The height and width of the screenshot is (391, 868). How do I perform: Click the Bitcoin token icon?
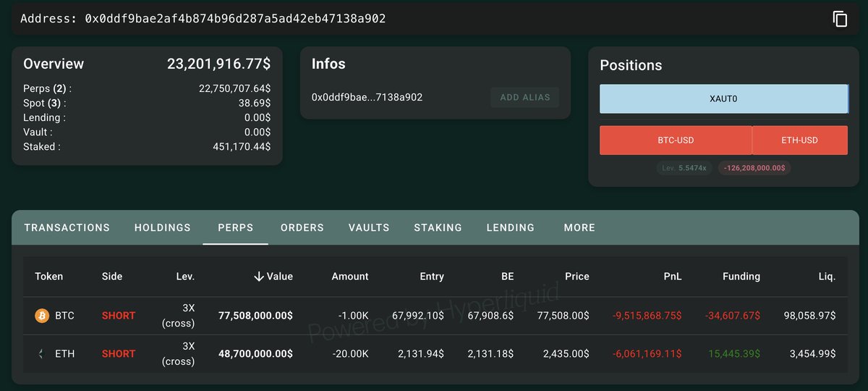[42, 316]
